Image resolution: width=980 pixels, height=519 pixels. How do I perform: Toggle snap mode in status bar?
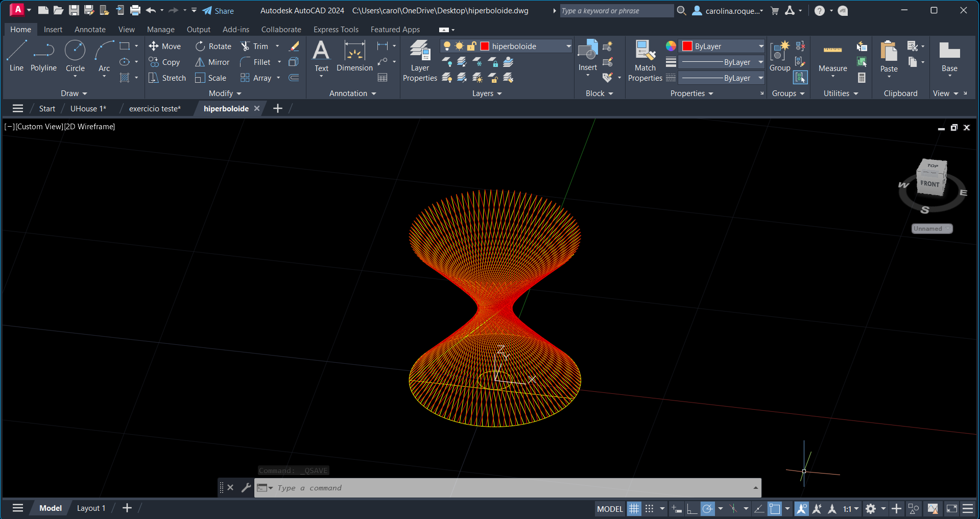[649, 509]
